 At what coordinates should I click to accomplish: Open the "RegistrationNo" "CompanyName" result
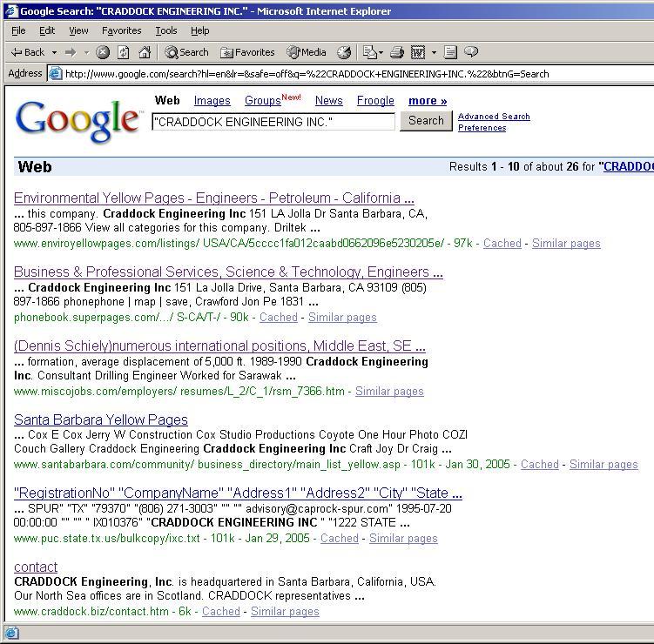[x=238, y=493]
